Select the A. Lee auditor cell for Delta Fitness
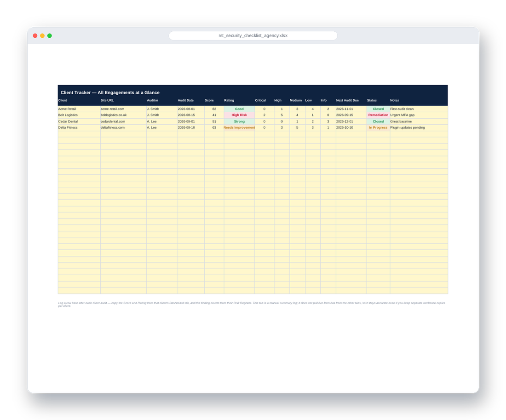Image resolution: width=506 pixels, height=420 pixels. (162, 127)
